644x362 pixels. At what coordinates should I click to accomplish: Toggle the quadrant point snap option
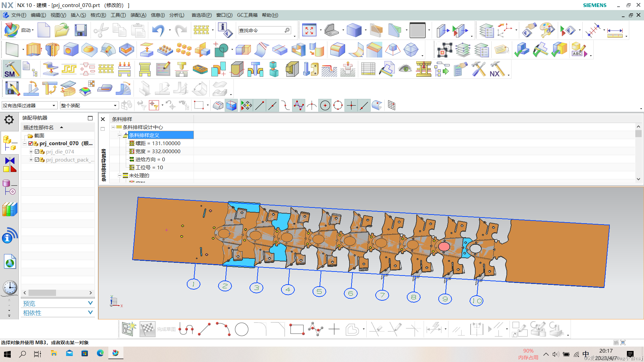[338, 106]
